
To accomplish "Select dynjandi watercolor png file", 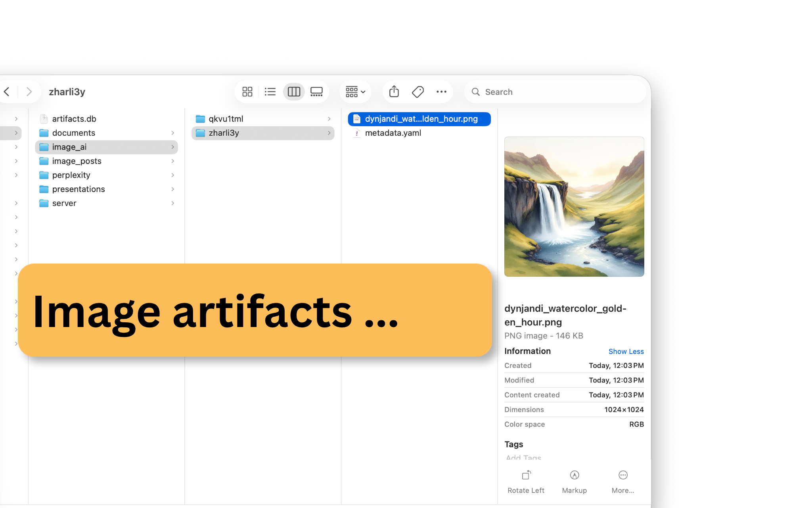I will coord(419,119).
